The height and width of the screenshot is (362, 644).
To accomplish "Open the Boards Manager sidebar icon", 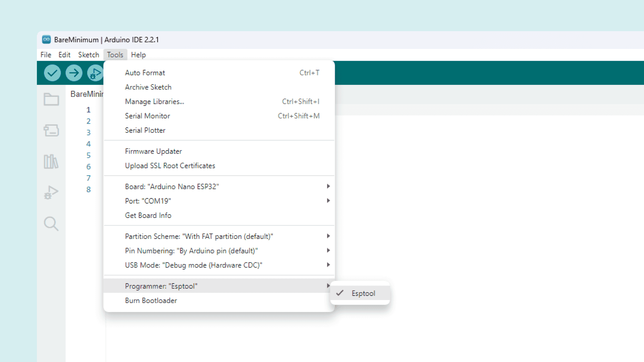I will [51, 130].
